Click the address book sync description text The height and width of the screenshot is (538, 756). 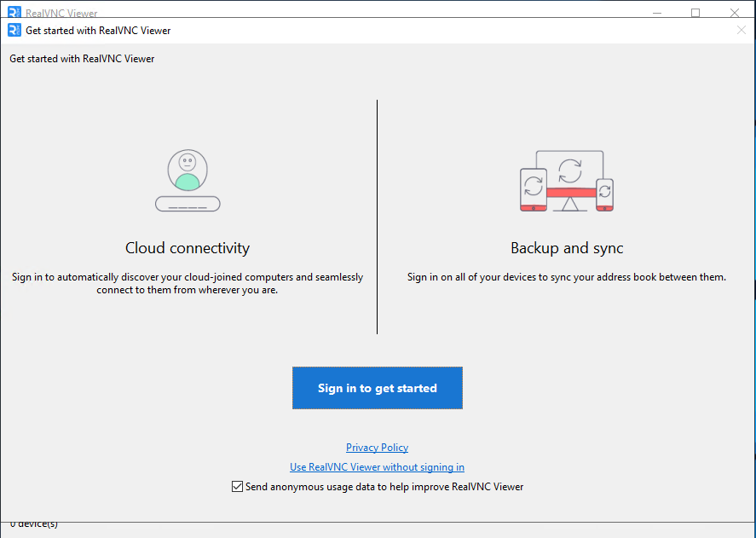(x=567, y=277)
